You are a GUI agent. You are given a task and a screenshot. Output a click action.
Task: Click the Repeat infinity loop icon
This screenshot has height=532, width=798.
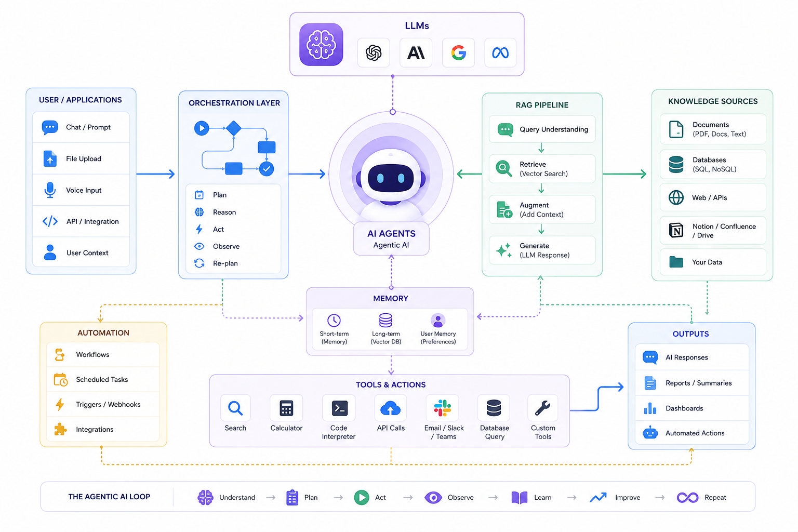tap(687, 498)
